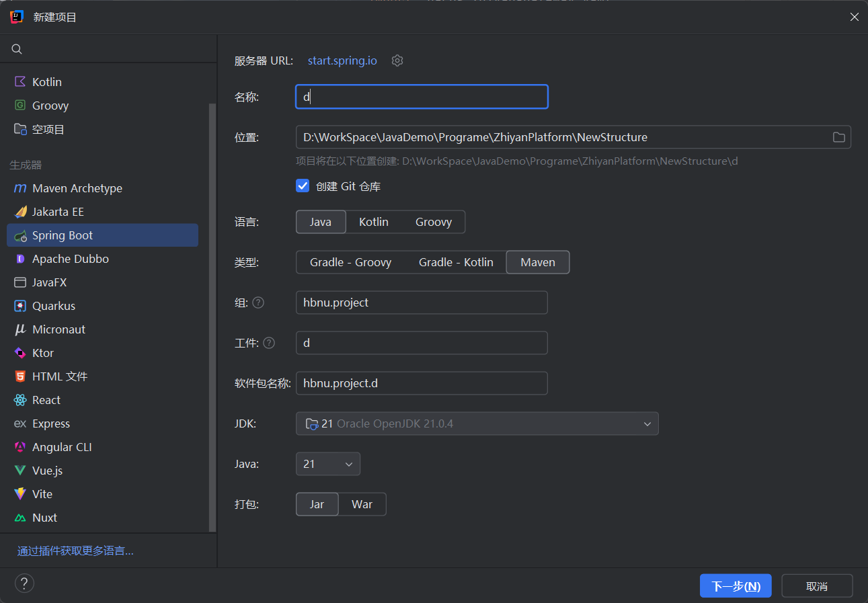The width and height of the screenshot is (868, 603).
Task: Open help with the question mark button
Action: click(x=24, y=583)
